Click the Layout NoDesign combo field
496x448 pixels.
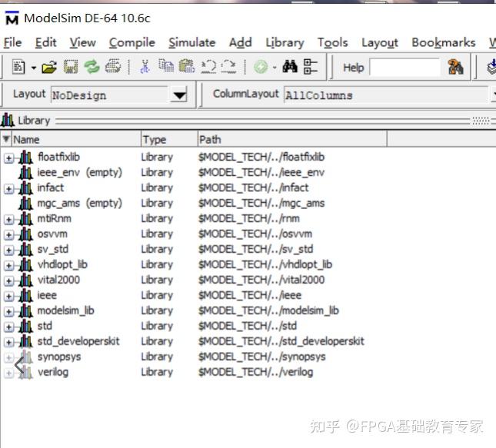click(x=110, y=95)
